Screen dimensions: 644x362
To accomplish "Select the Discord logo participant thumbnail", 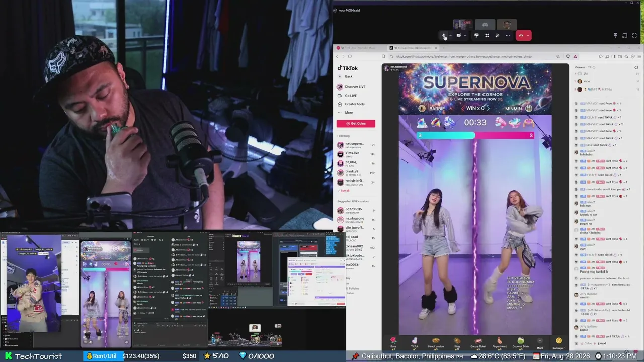I will pyautogui.click(x=485, y=24).
